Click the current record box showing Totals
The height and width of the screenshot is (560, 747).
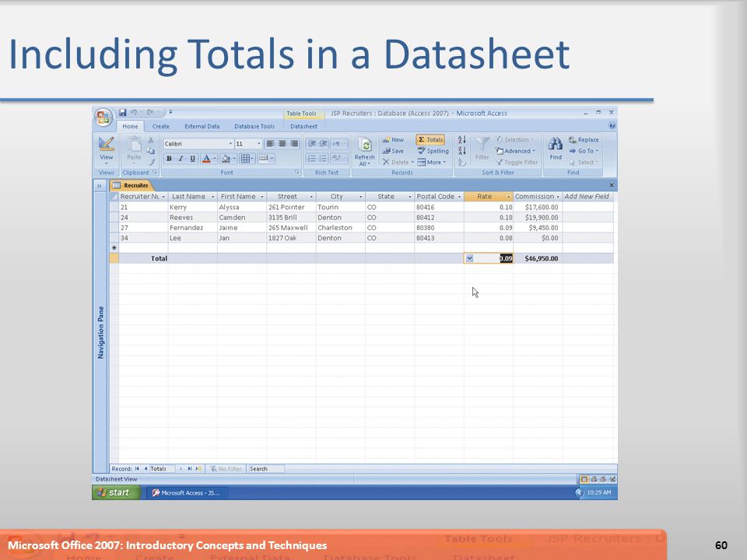(162, 469)
